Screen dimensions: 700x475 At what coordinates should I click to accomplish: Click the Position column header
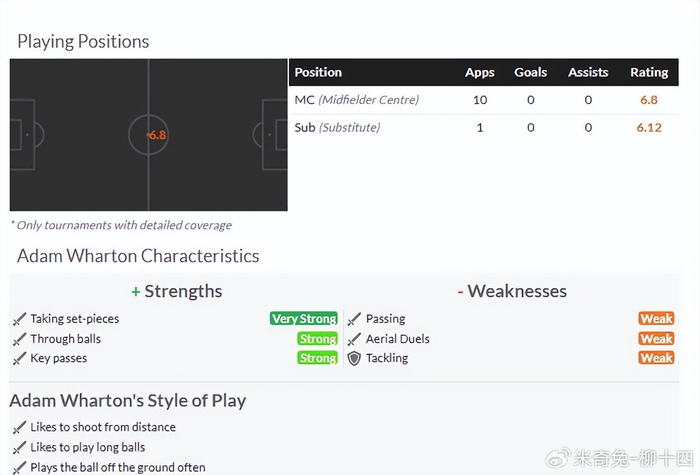318,72
